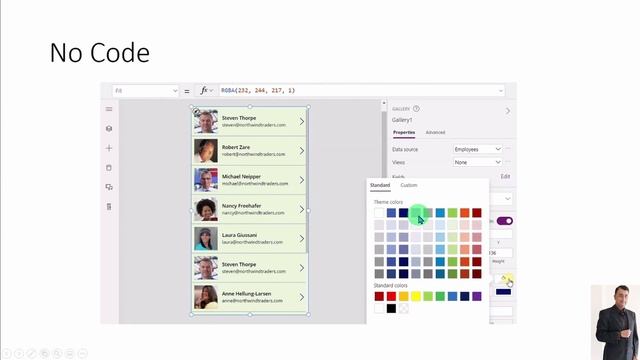Click the help question mark beside GALLERY
This screenshot has height=360, width=640.
coord(416,109)
